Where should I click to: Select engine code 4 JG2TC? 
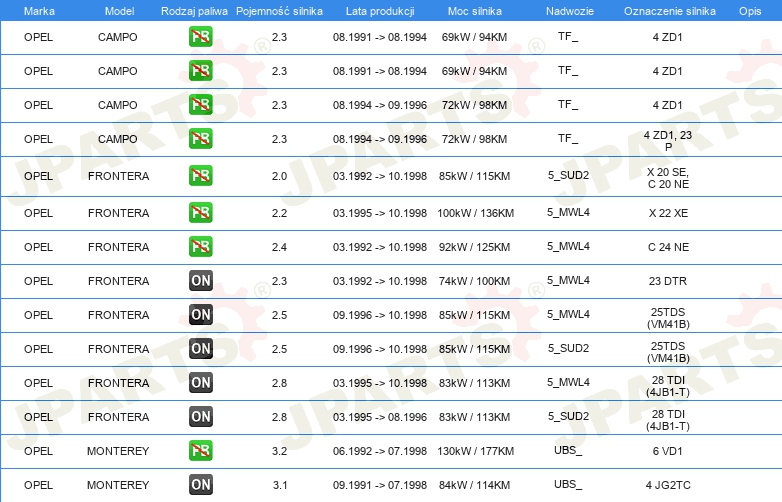click(x=668, y=485)
